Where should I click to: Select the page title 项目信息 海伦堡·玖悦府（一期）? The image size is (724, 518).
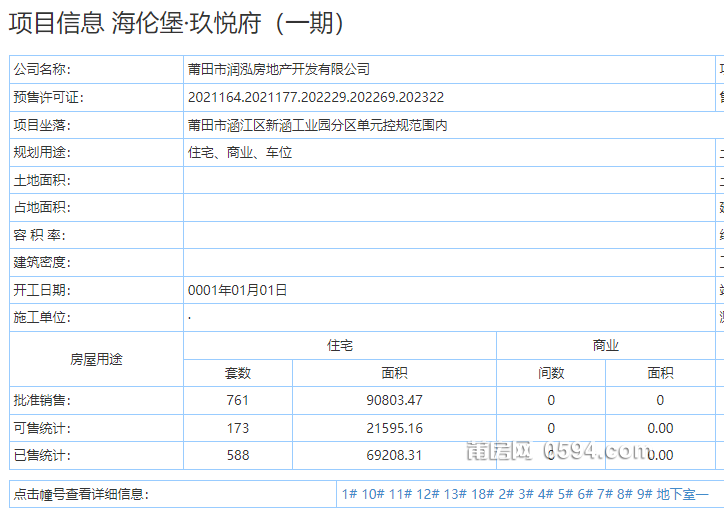(x=176, y=23)
